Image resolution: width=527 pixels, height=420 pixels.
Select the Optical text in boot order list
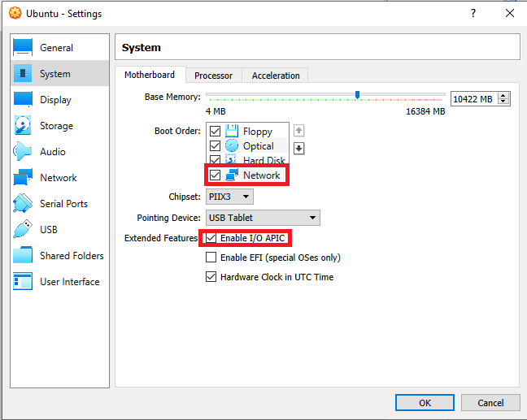258,146
